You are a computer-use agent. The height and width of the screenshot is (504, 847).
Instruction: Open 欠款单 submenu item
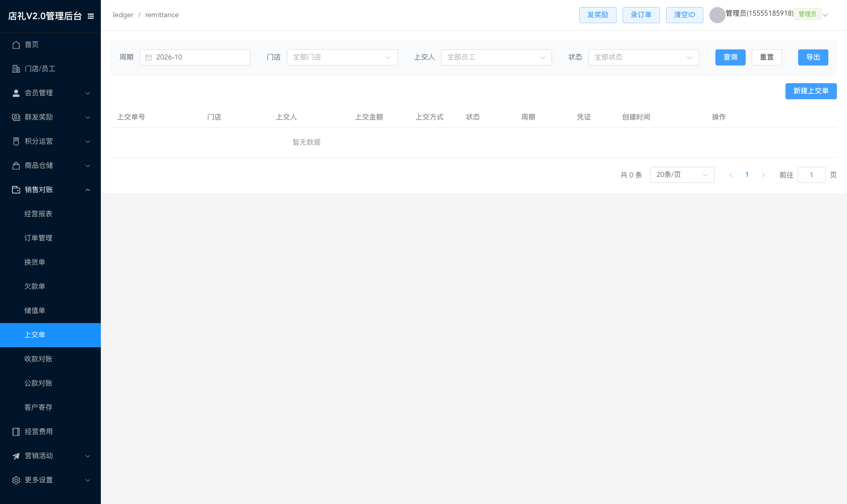tap(50, 287)
